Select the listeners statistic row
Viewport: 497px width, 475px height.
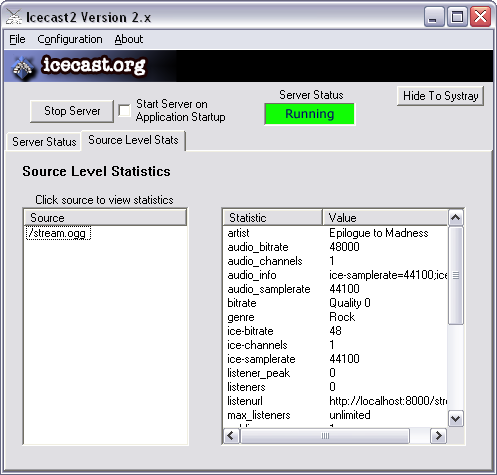[x=335, y=387]
